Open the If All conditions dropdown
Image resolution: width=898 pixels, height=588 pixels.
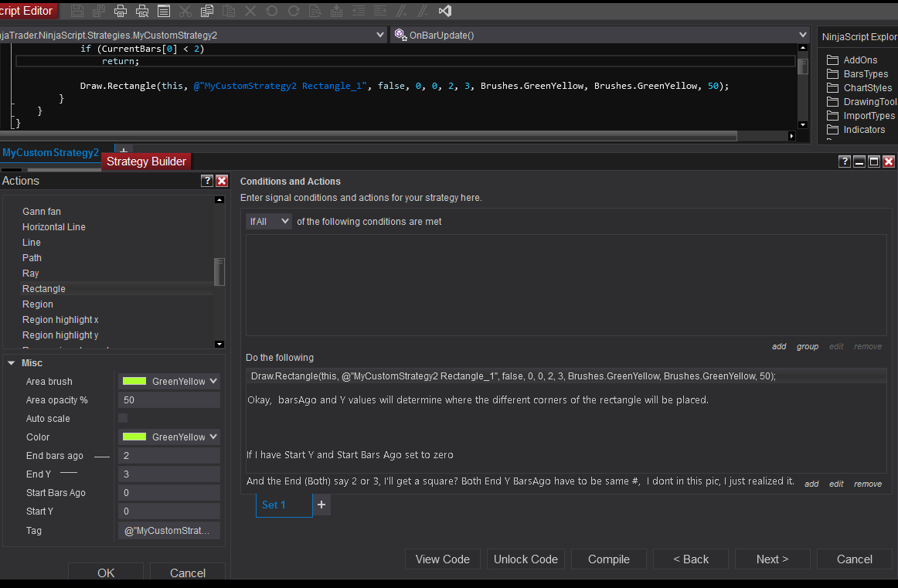269,222
